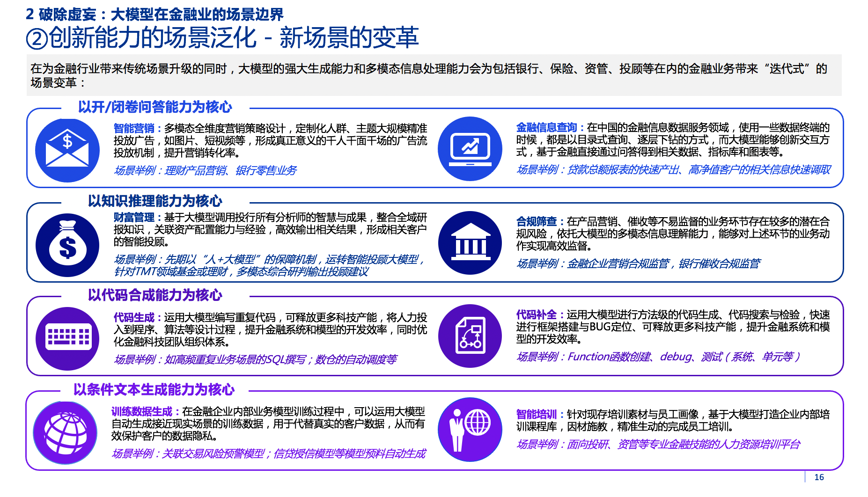Click the page number 16

coord(819,477)
